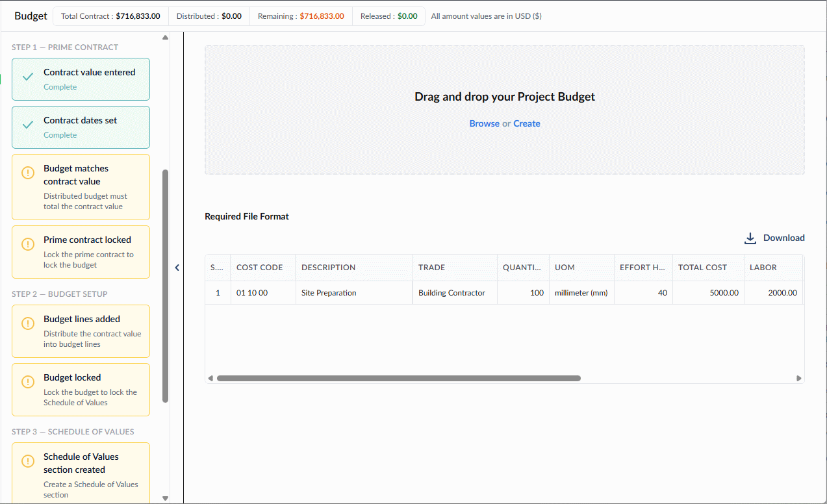Click checkmark icon of Contract dates set
This screenshot has height=504, width=827.
click(28, 125)
